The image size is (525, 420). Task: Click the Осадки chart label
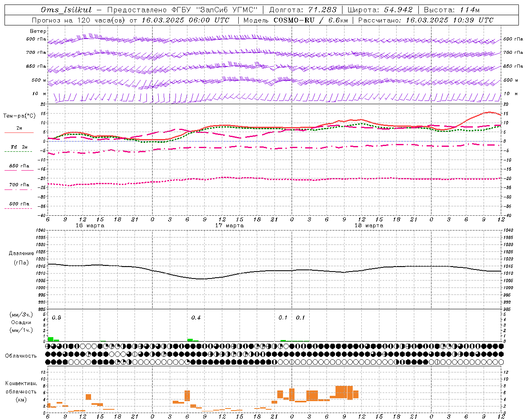[21, 322]
